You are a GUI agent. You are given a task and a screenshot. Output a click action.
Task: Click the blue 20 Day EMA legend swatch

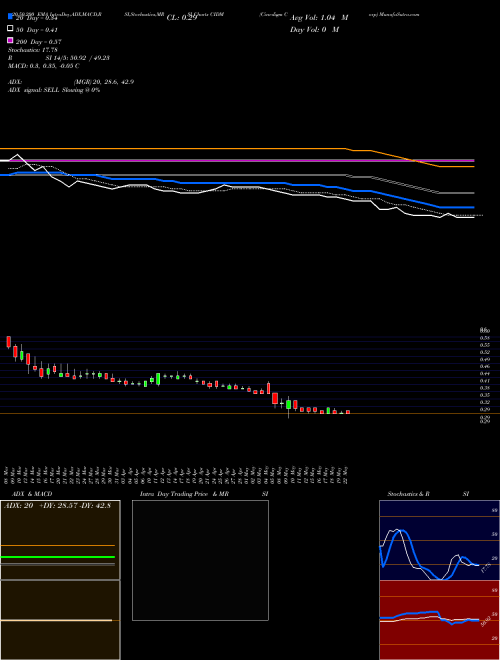[x=10, y=17]
